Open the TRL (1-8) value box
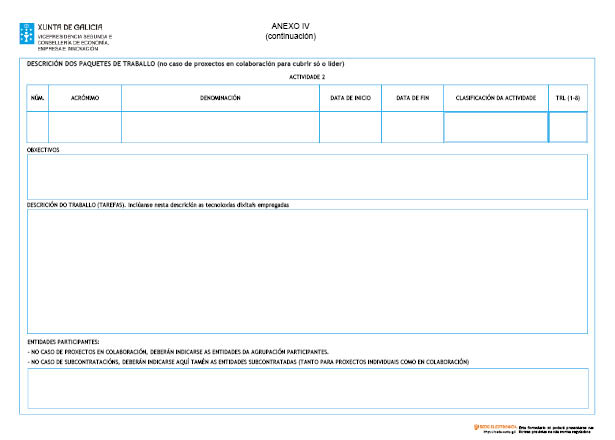 tap(567, 127)
